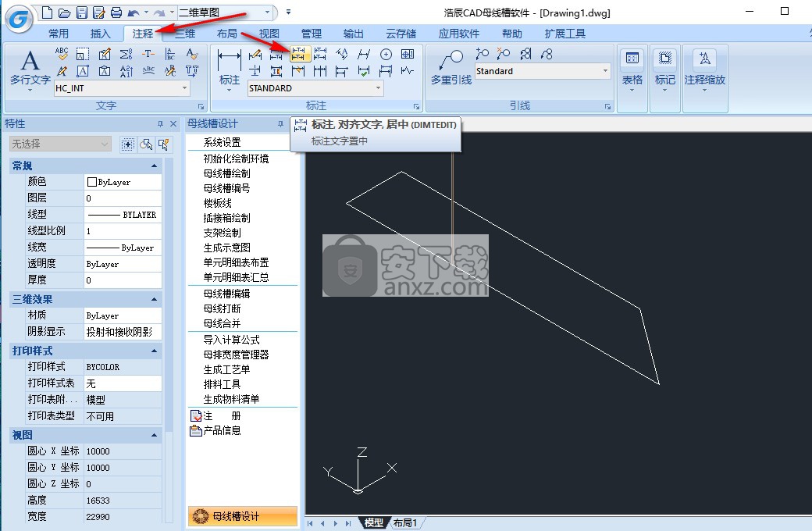Click the align multileaders icon
Viewport: 812px width, 531px height.
click(x=525, y=53)
